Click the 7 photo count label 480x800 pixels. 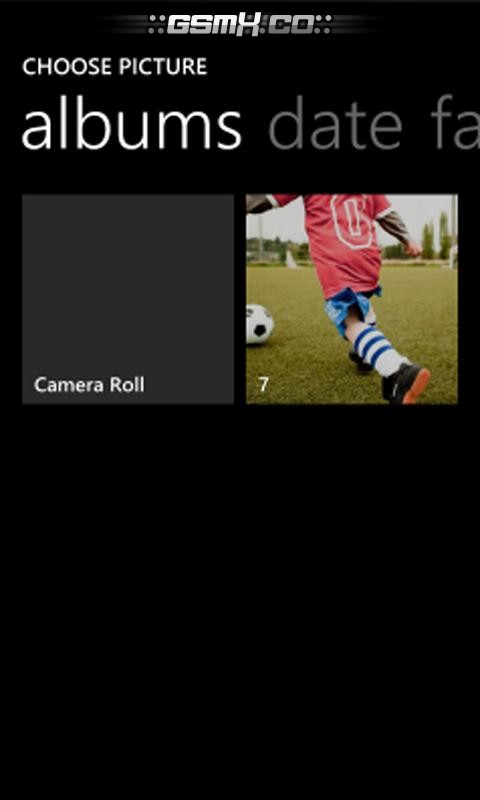tap(263, 385)
